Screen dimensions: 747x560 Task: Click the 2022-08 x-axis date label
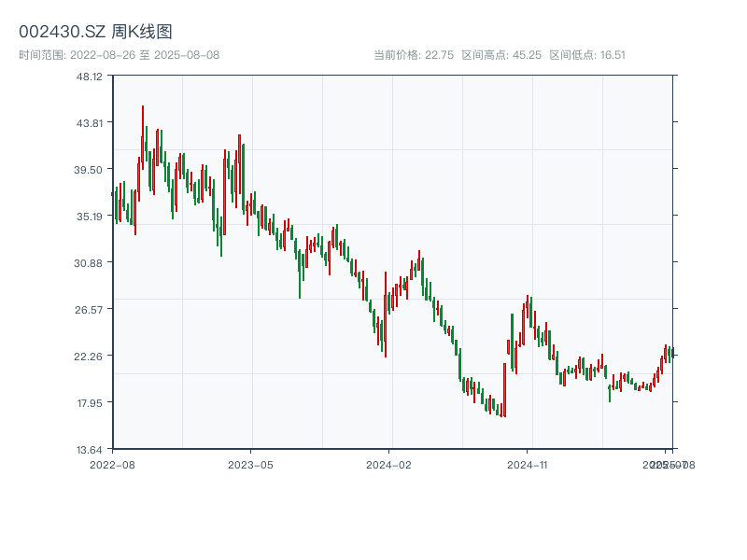click(112, 464)
